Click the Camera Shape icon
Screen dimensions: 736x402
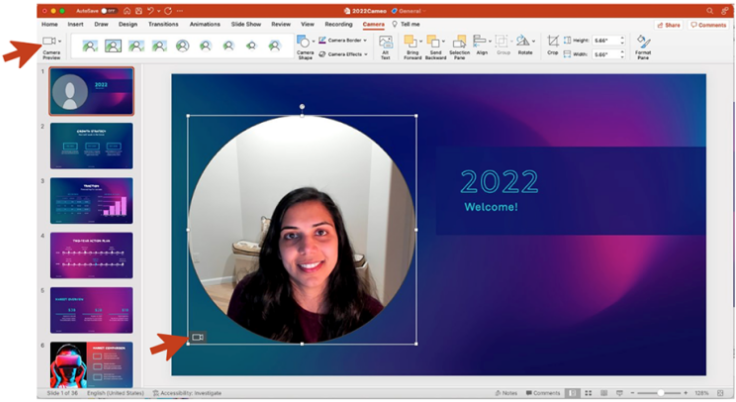pyautogui.click(x=303, y=41)
